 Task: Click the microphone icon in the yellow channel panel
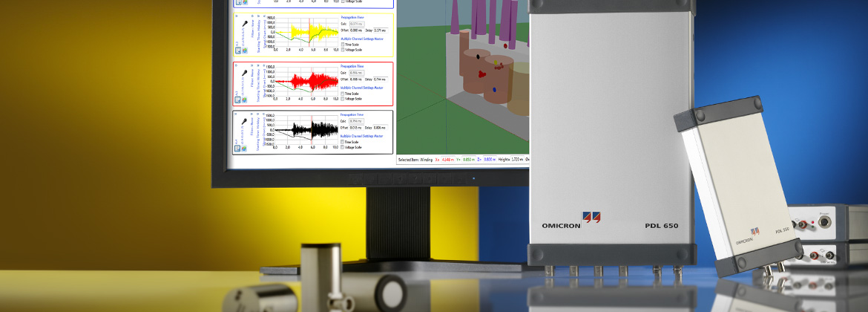point(245,23)
